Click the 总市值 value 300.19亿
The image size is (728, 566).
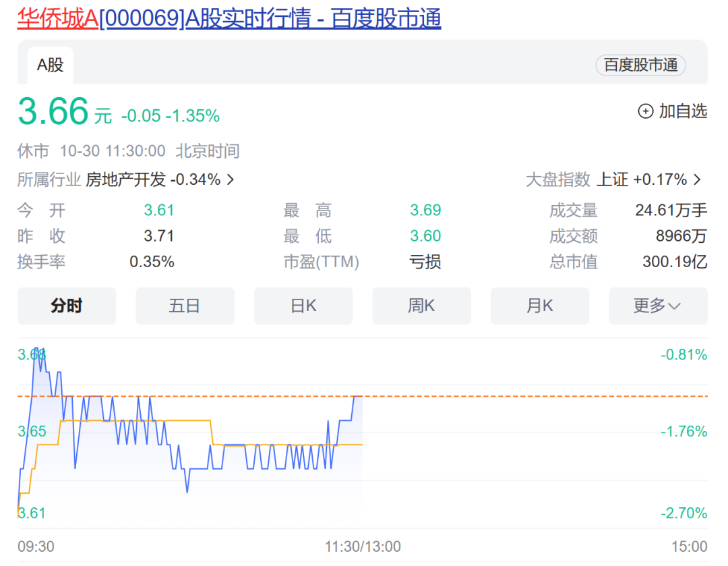pyautogui.click(x=675, y=262)
